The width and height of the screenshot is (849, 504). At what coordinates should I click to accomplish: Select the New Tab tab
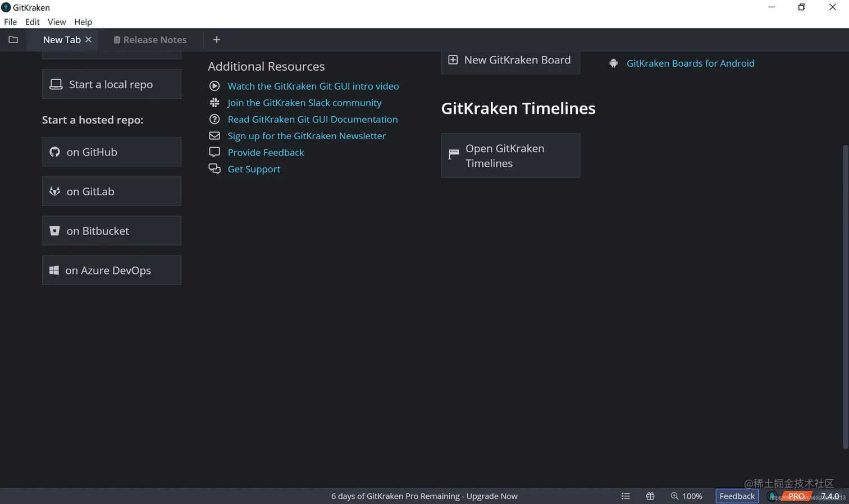(62, 40)
